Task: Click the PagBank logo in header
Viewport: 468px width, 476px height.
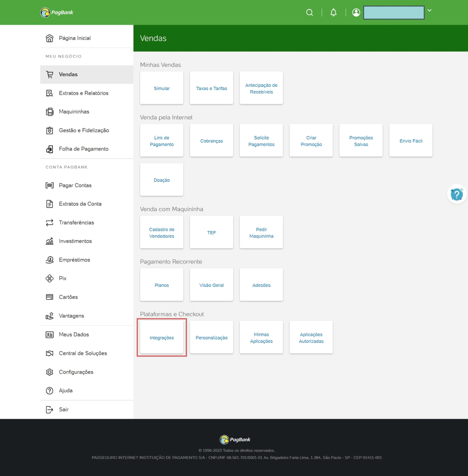Action: point(57,13)
